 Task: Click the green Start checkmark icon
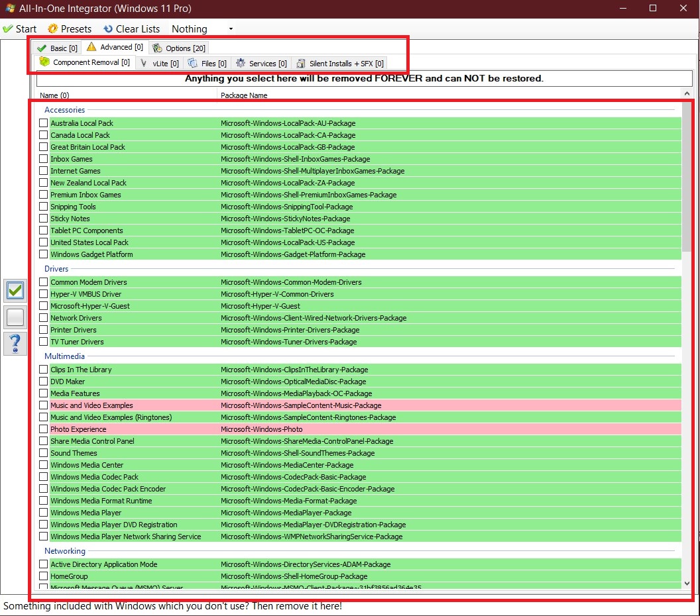point(7,29)
